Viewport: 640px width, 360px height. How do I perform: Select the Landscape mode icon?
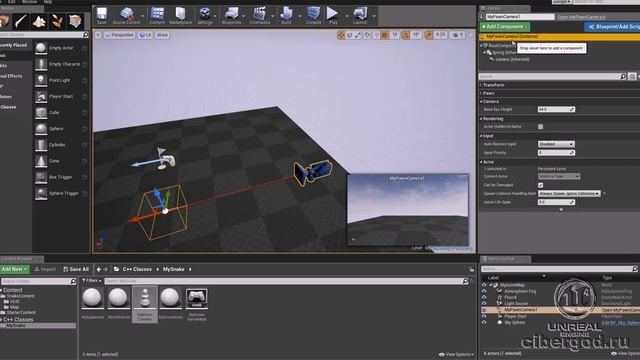click(39, 21)
